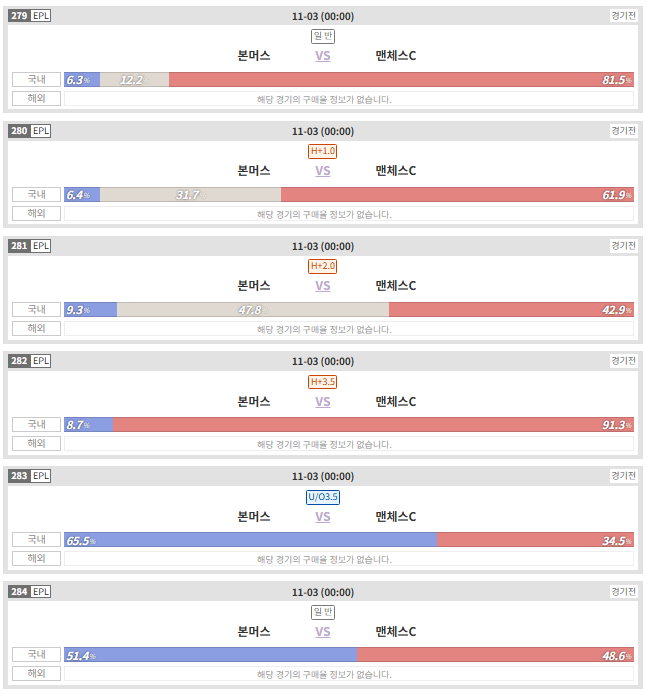647x694 pixels.
Task: Select the H+1.0 handicap badge
Action: (x=323, y=151)
